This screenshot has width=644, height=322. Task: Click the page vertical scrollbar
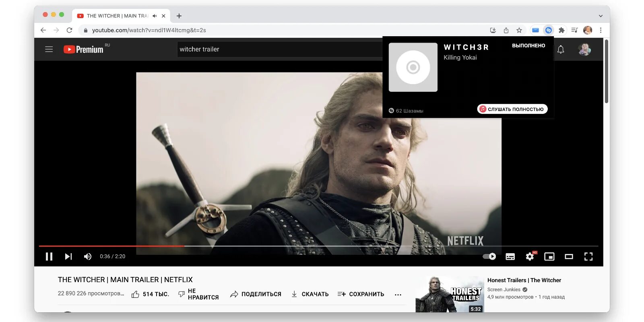click(x=606, y=71)
